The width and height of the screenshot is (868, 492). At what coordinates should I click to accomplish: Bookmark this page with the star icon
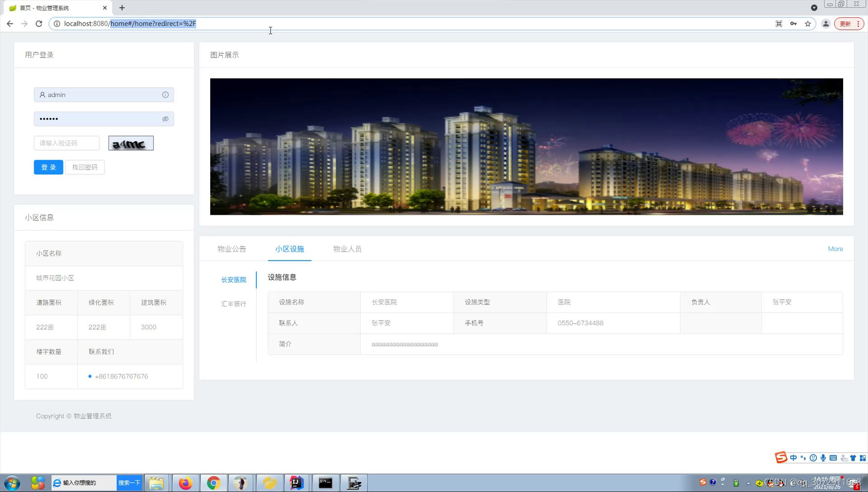pos(808,24)
